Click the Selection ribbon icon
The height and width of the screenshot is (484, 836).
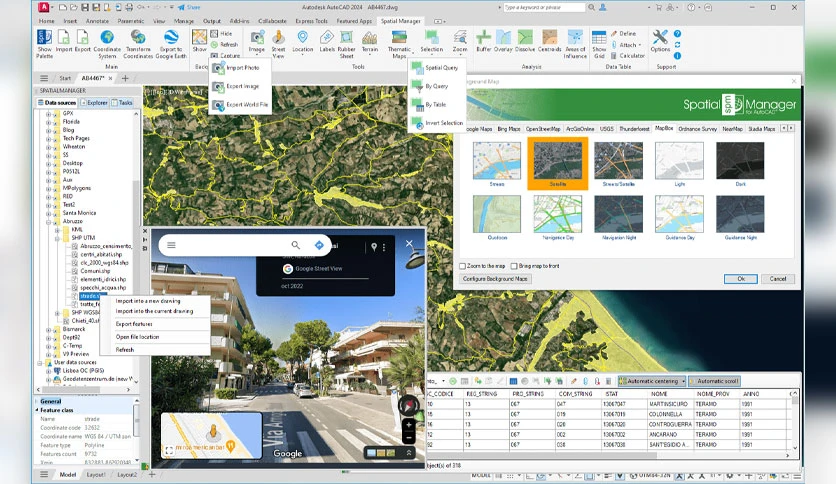tap(431, 37)
